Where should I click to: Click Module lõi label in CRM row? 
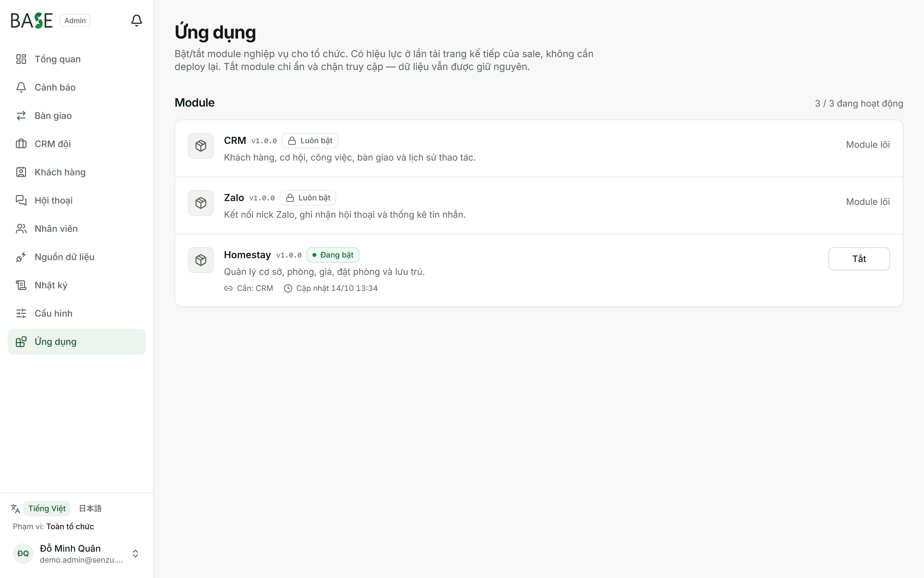868,144
